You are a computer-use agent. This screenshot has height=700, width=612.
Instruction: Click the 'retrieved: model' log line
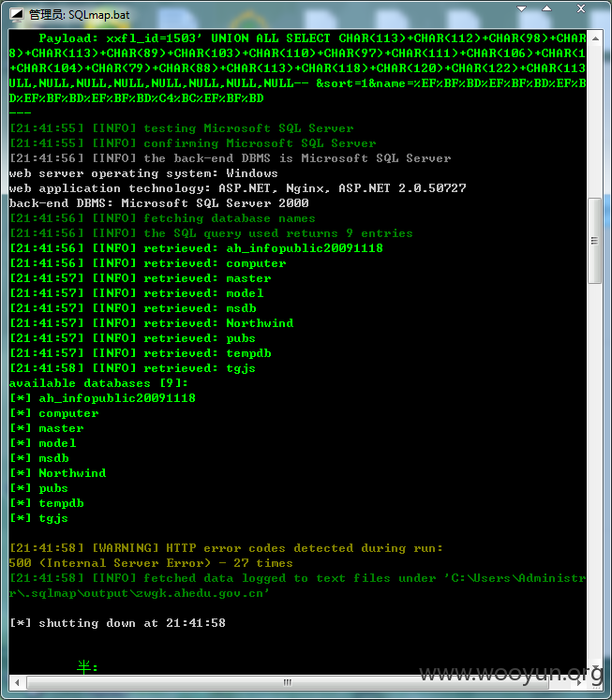pyautogui.click(x=137, y=293)
